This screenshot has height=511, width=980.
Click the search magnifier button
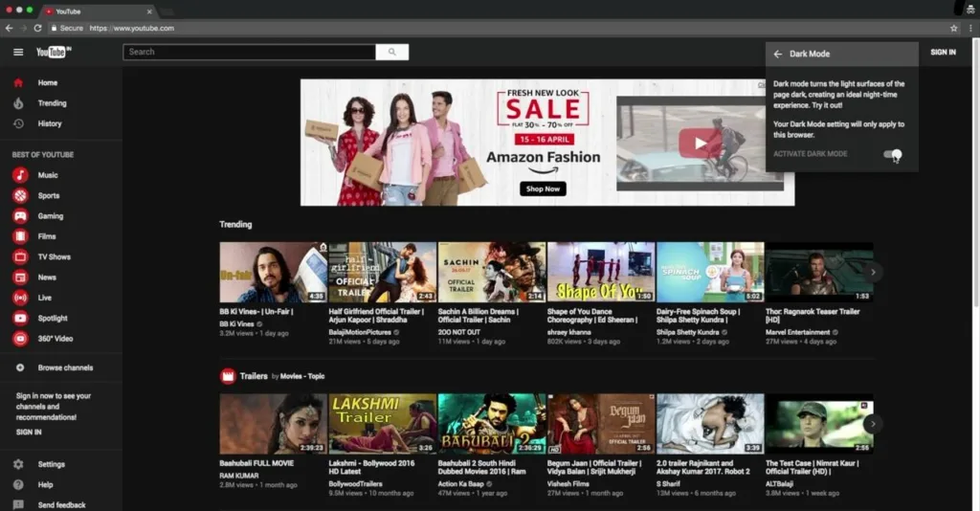(x=391, y=52)
